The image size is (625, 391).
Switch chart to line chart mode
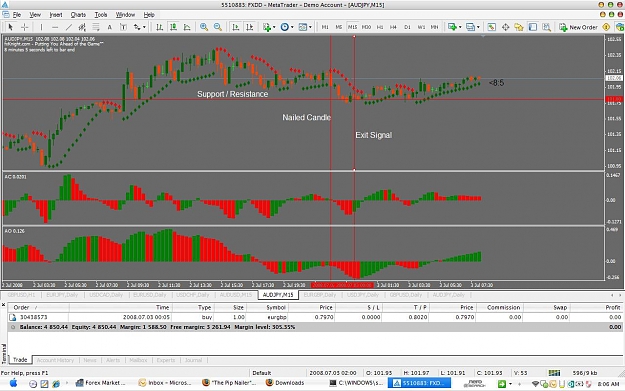[187, 27]
